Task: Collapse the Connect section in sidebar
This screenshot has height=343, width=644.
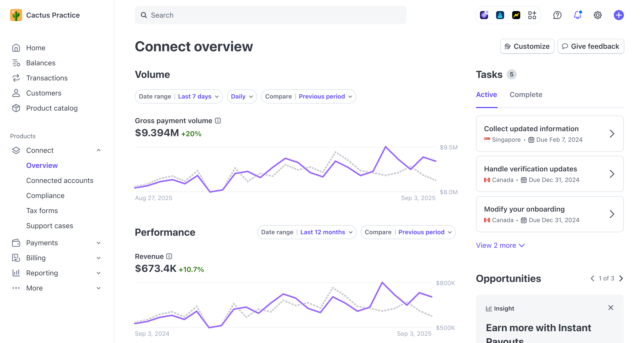Action: pos(99,150)
